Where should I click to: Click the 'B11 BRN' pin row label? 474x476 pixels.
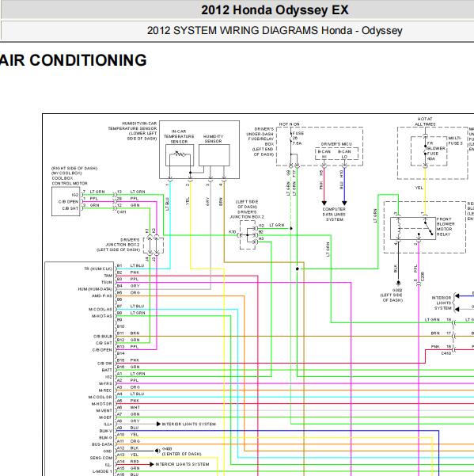(128, 333)
